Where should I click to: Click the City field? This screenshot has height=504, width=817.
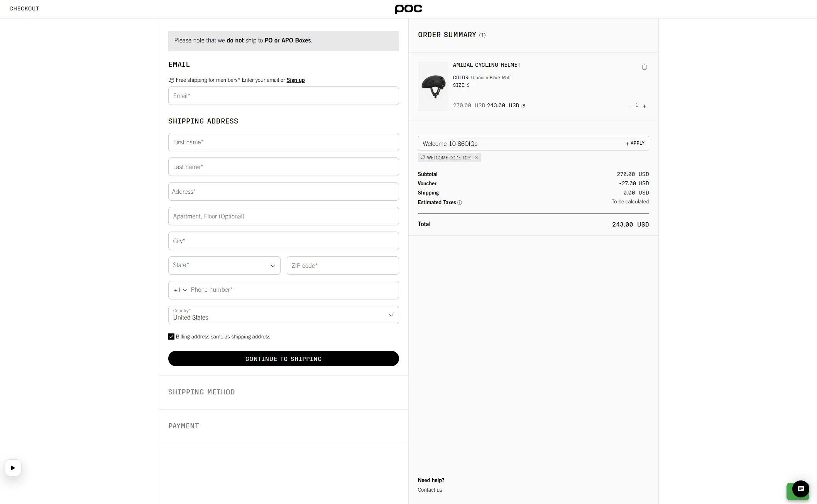point(283,241)
